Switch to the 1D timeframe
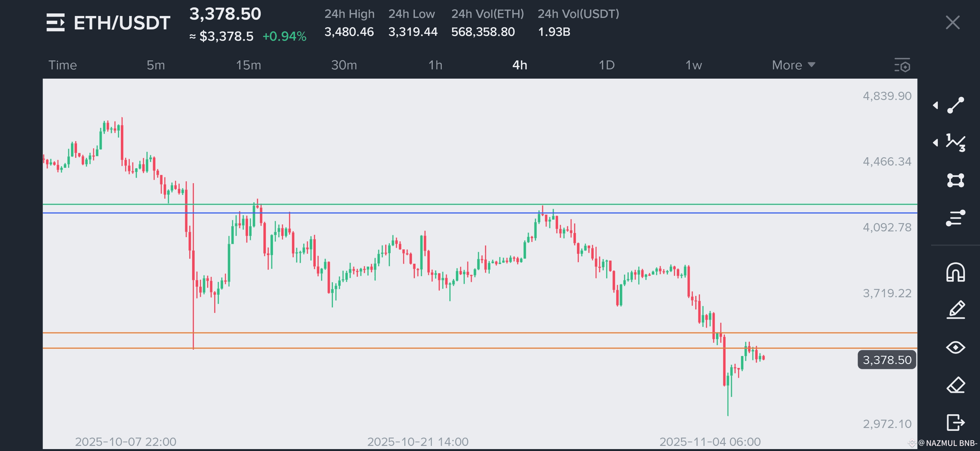The image size is (980, 451). click(x=606, y=65)
